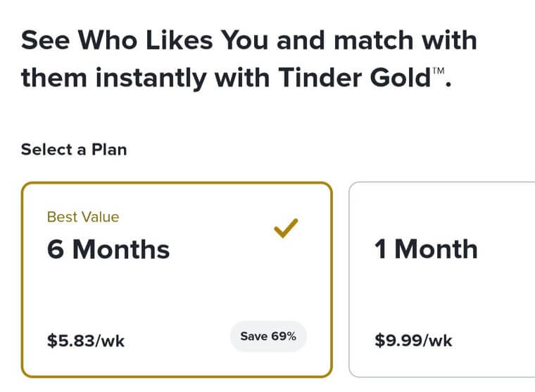This screenshot has width=535, height=392.
Task: Click the gold border of selected plan card
Action: click(23, 282)
